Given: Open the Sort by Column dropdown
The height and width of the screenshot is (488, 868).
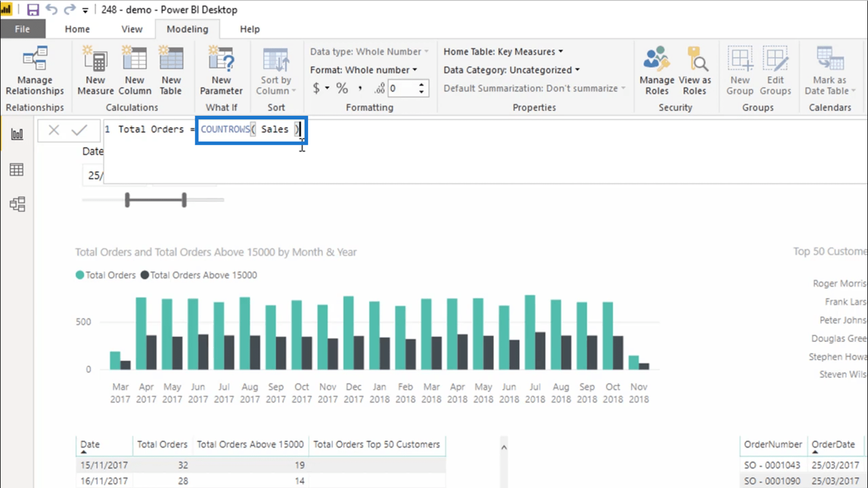Looking at the screenshot, I should click(x=276, y=71).
